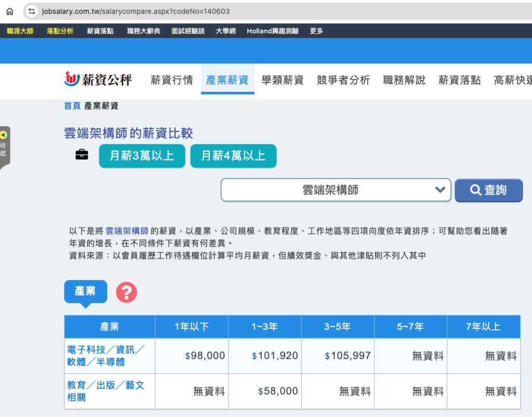Click the red question mark help icon
The height and width of the screenshot is (417, 532).
126,292
